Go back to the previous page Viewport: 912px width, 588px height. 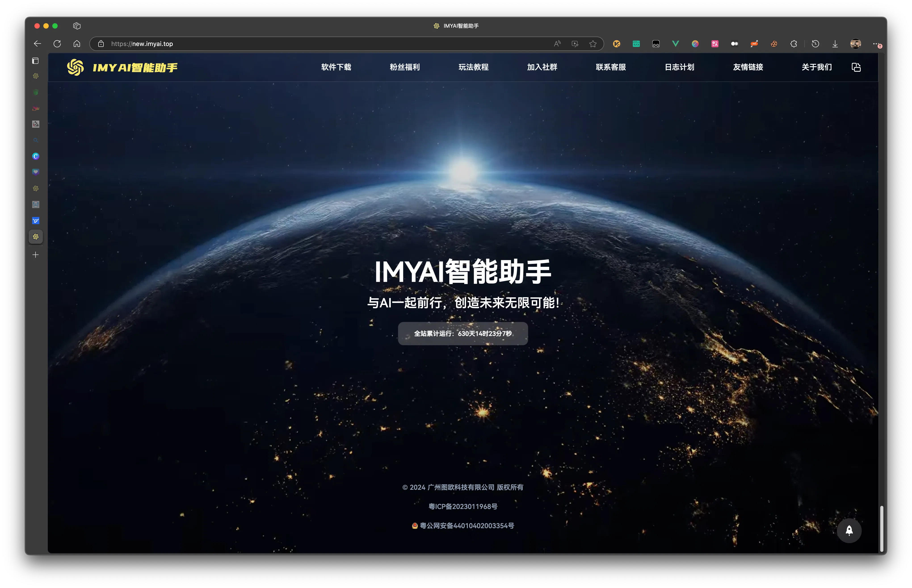38,44
